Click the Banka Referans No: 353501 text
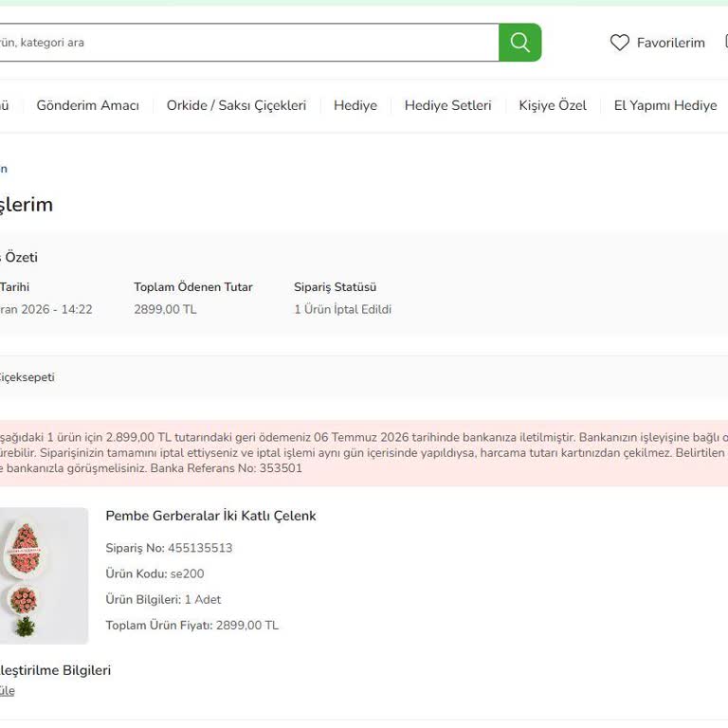The image size is (728, 728). (227, 468)
